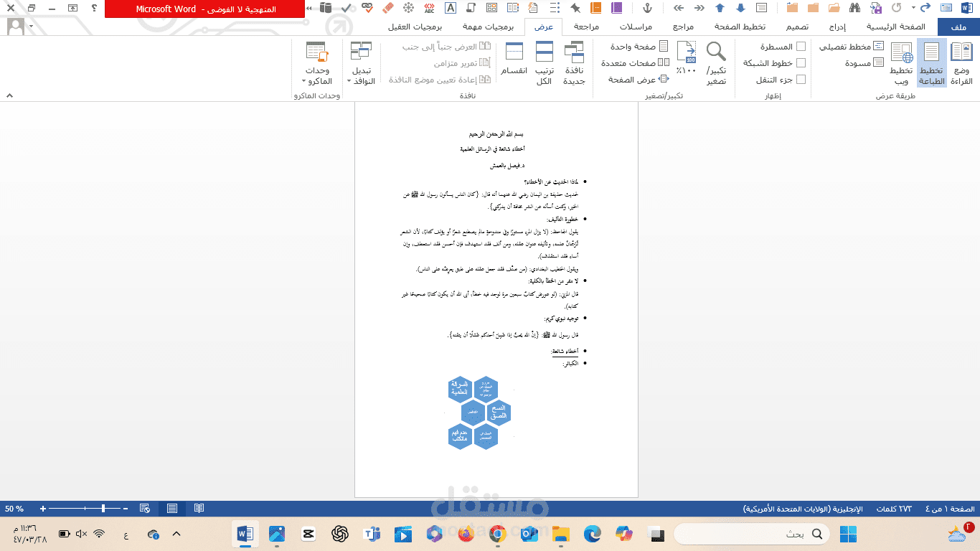Viewport: 980px width, 551px height.
Task: Open ChatGPT app from taskbar
Action: pos(340,534)
